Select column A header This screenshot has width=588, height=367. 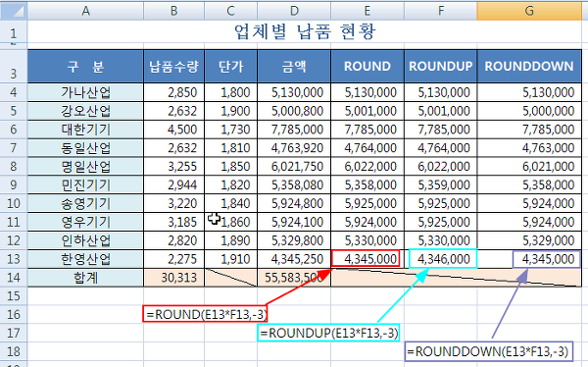pos(85,11)
